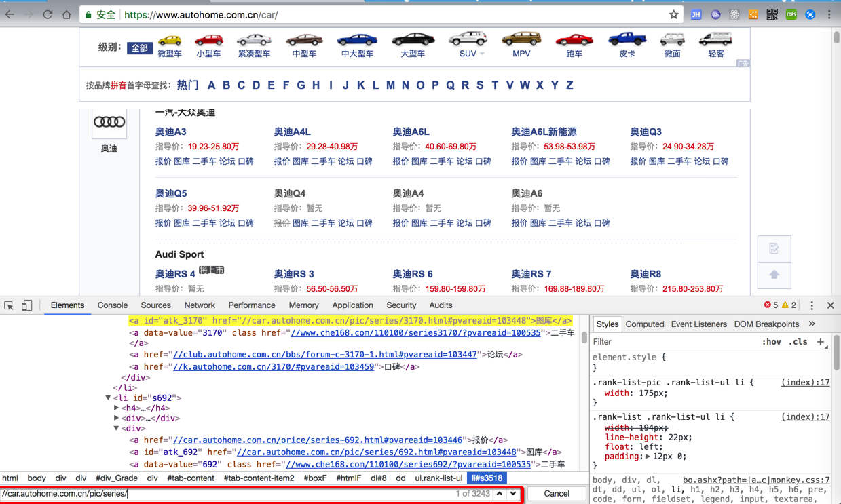This screenshot has width=841, height=504.
Task: Open the JH browser extension
Action: pyautogui.click(x=696, y=14)
